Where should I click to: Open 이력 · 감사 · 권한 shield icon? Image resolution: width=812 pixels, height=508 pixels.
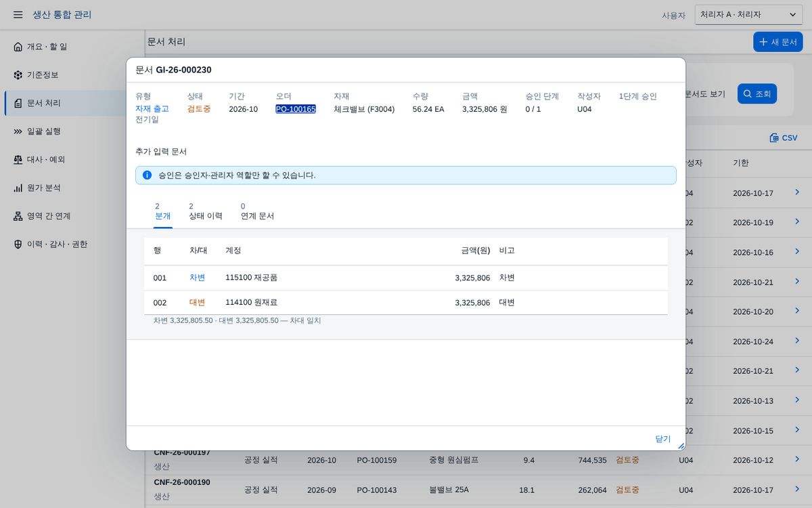pos(18,244)
